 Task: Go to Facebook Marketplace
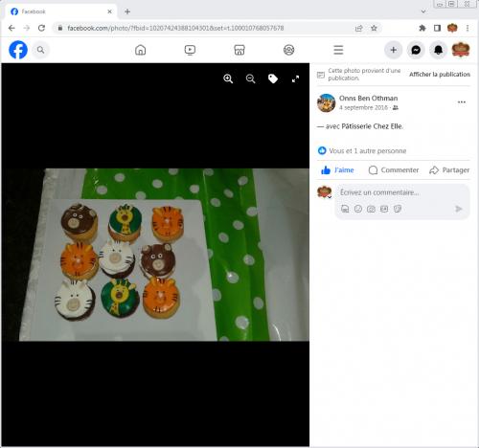pos(239,50)
